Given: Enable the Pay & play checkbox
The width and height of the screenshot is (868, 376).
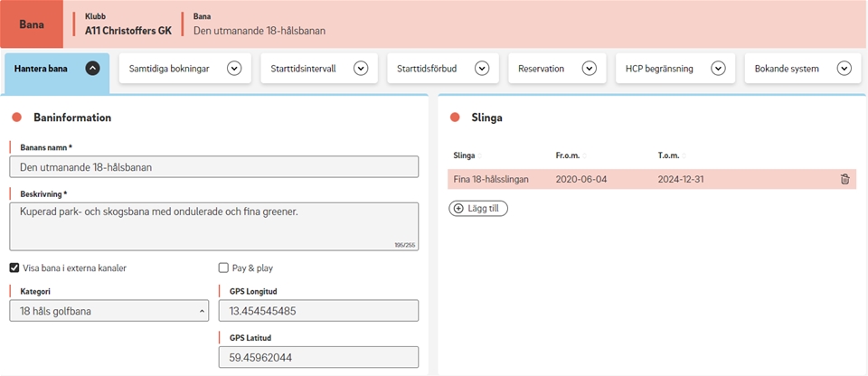Looking at the screenshot, I should point(223,268).
